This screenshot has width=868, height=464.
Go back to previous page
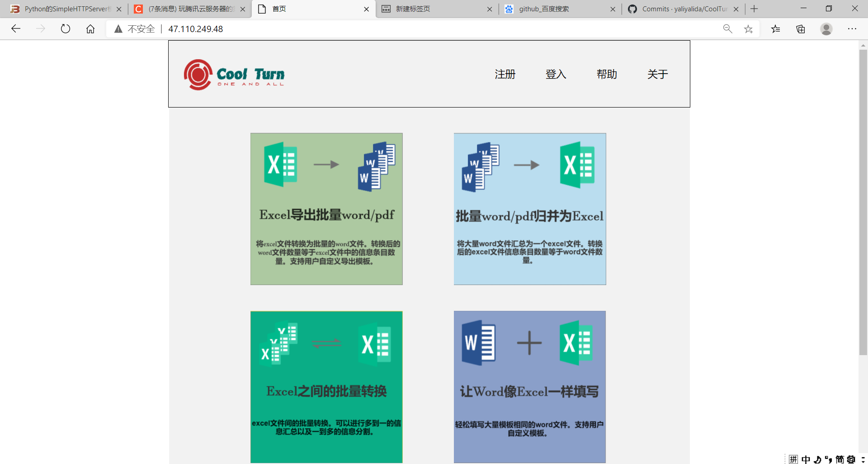tap(16, 29)
